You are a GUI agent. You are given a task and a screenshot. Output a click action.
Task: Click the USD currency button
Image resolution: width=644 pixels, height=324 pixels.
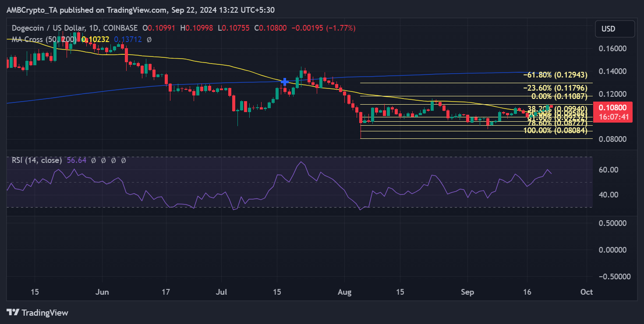[x=615, y=29]
